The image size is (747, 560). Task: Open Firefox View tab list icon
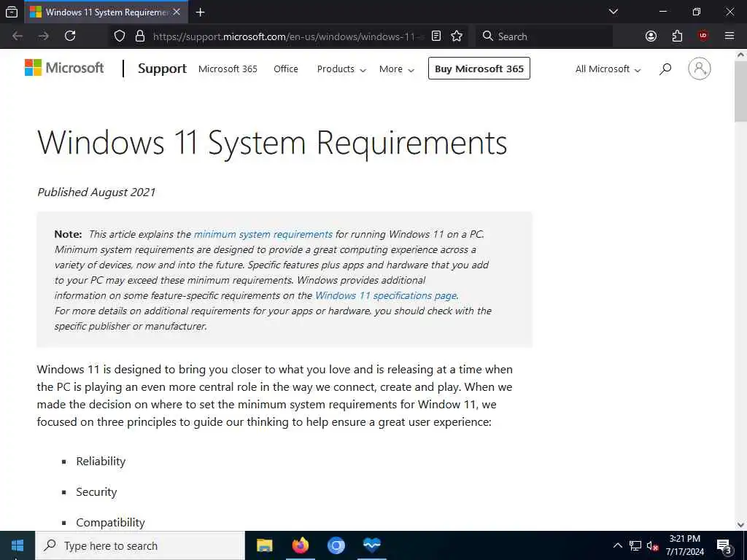pos(12,12)
